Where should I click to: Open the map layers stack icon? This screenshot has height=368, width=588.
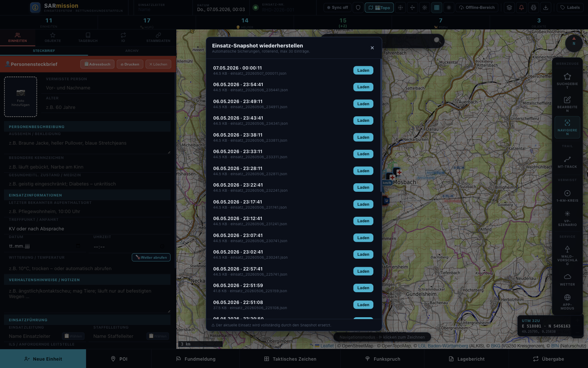[509, 7]
